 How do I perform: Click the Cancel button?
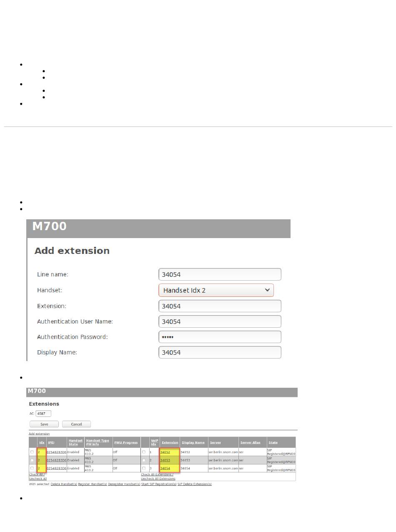pos(76,424)
